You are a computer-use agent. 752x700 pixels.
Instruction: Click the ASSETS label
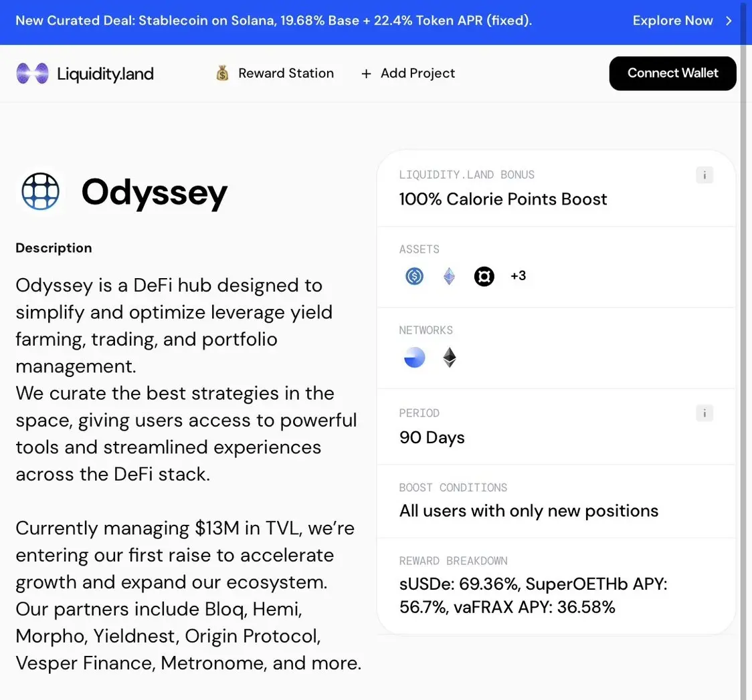click(x=419, y=249)
